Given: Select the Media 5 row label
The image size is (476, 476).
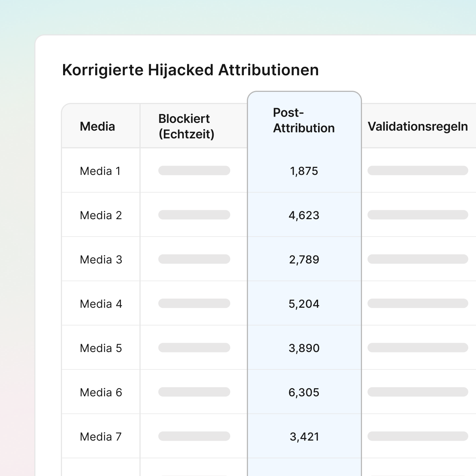Looking at the screenshot, I should (x=101, y=348).
